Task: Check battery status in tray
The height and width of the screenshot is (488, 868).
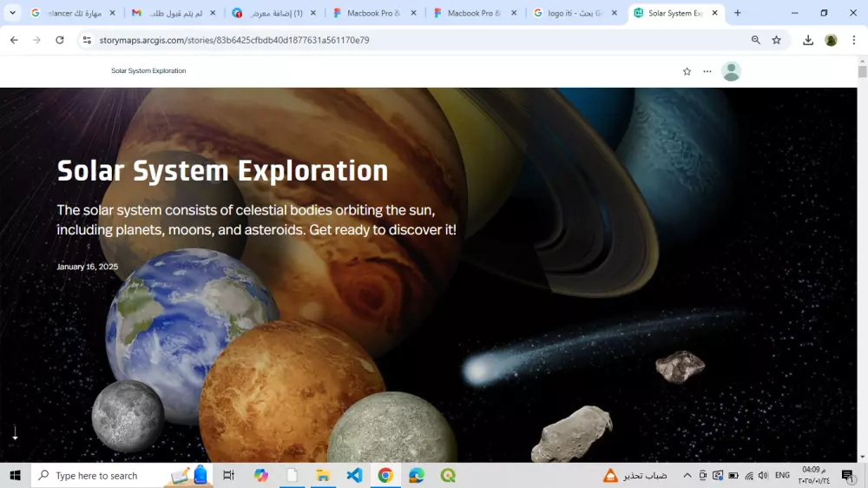Action: pyautogui.click(x=733, y=475)
